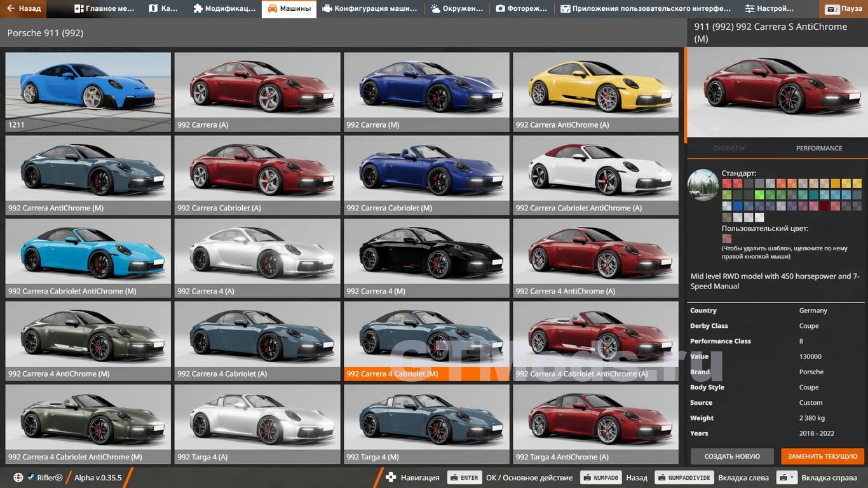Select the 1211 blue car thumbnail
The height and width of the screenshot is (488, 868).
(x=88, y=91)
